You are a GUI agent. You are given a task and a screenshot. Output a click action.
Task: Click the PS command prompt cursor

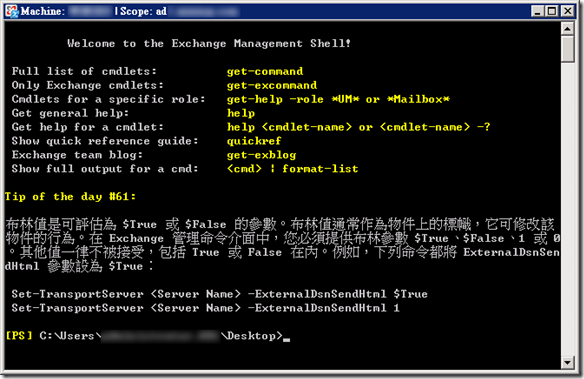286,338
